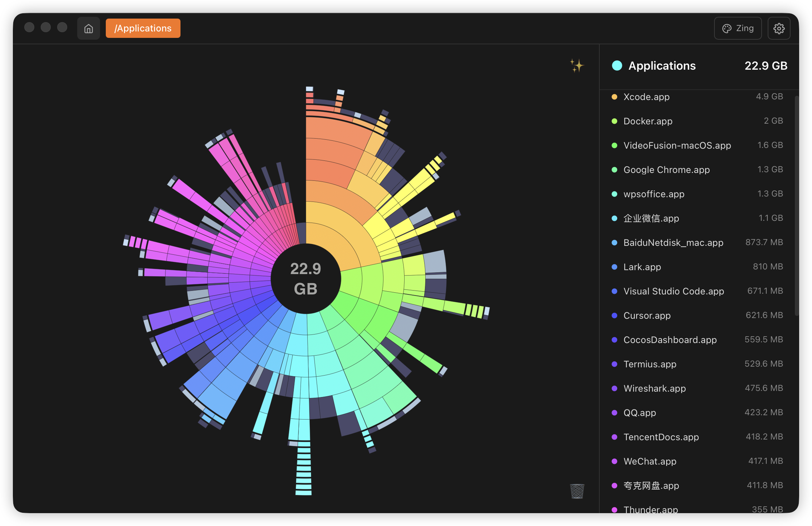The height and width of the screenshot is (526, 812).
Task: Select Xcode.app in the sidebar list
Action: (x=646, y=96)
